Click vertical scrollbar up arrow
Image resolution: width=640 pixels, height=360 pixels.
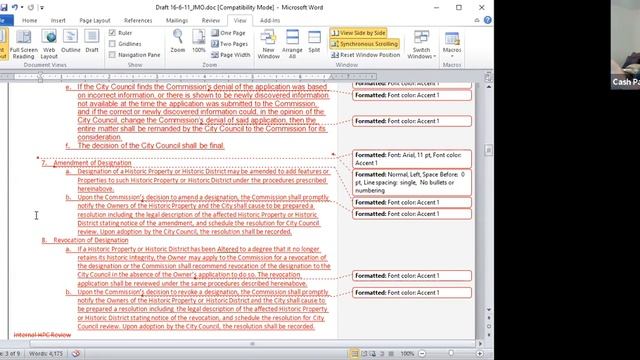489,87
